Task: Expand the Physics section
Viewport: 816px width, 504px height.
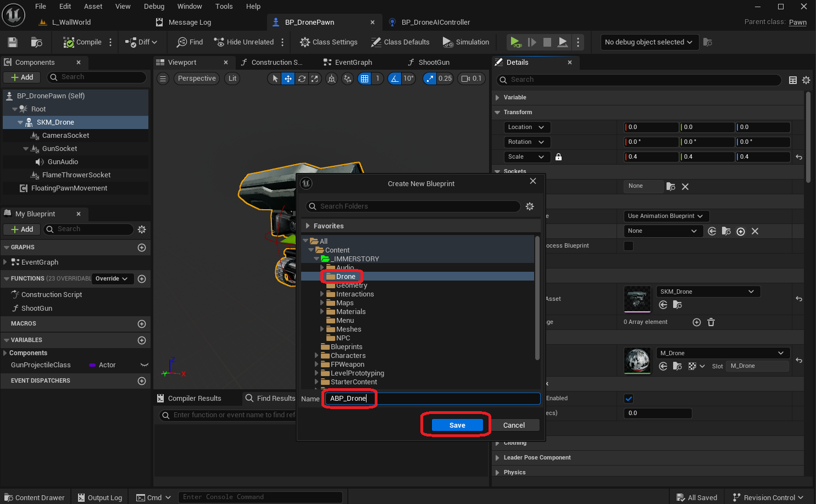Action: tap(498, 473)
